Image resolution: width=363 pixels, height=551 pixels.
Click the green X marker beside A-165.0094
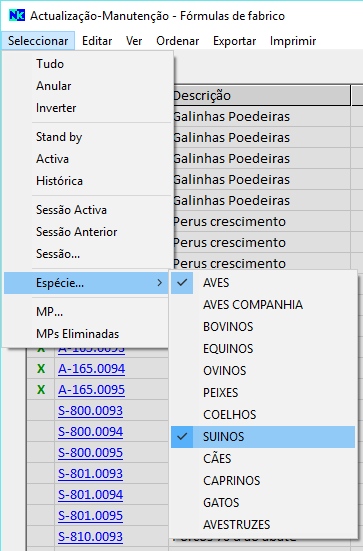pyautogui.click(x=41, y=369)
